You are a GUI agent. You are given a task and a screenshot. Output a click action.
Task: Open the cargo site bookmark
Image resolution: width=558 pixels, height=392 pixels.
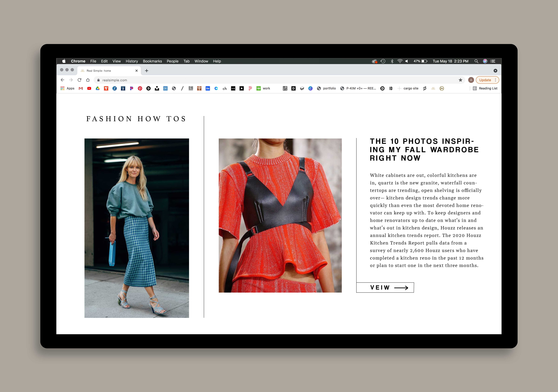point(408,88)
